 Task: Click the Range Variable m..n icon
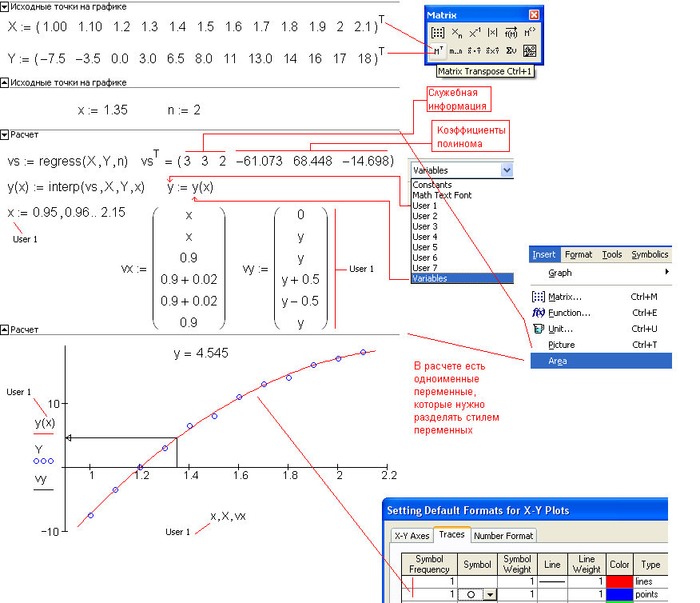(455, 50)
